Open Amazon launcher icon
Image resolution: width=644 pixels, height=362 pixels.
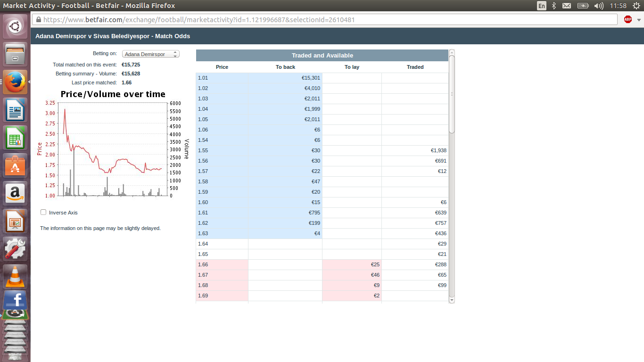16,193
